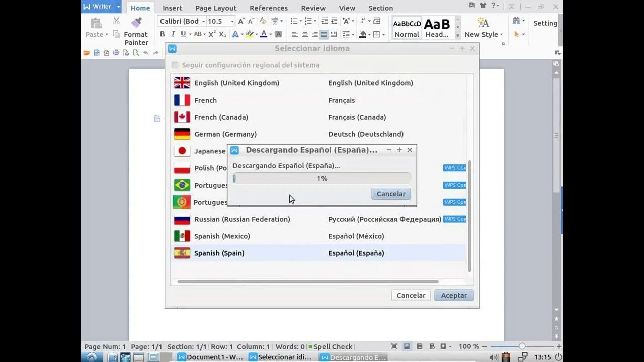
Task: Click the font color A swatch
Action: [264, 34]
